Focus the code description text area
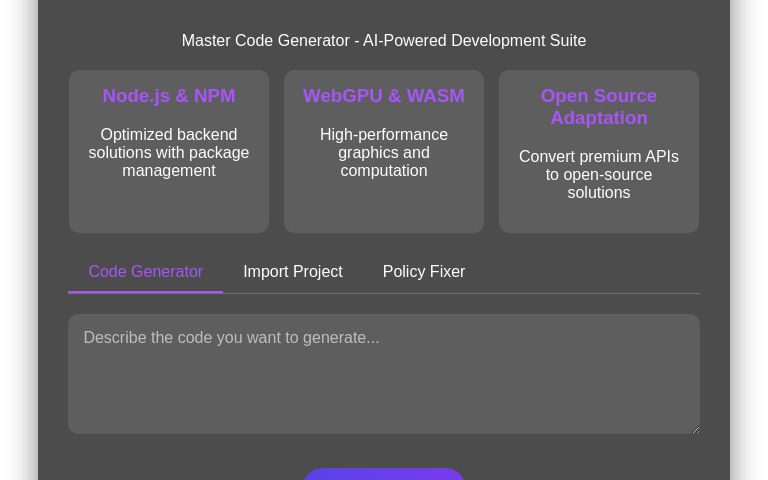Viewport: 768px width, 480px height. (384, 374)
